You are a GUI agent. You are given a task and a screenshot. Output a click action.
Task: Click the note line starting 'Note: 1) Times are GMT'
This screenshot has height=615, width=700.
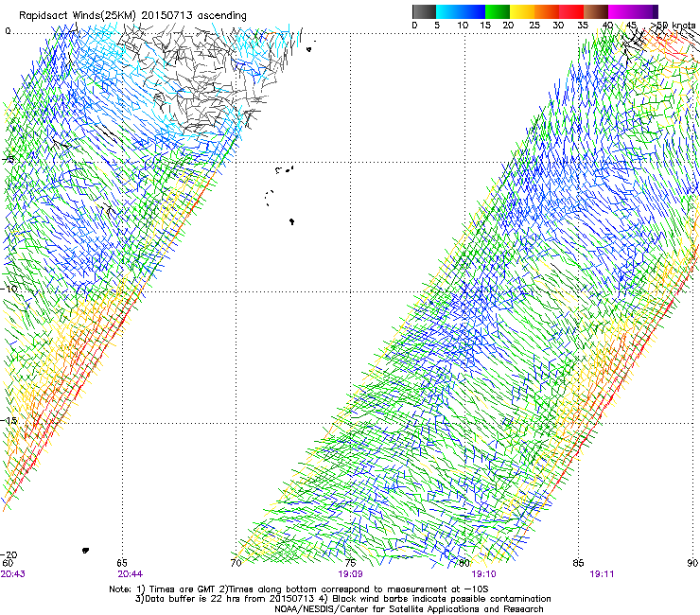(299, 589)
